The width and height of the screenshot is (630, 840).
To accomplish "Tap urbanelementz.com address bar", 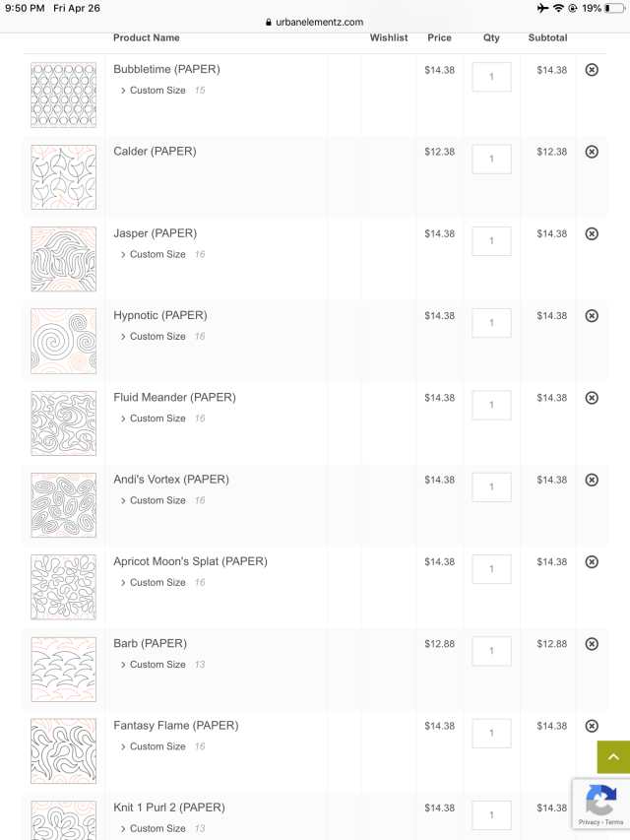I will click(315, 22).
